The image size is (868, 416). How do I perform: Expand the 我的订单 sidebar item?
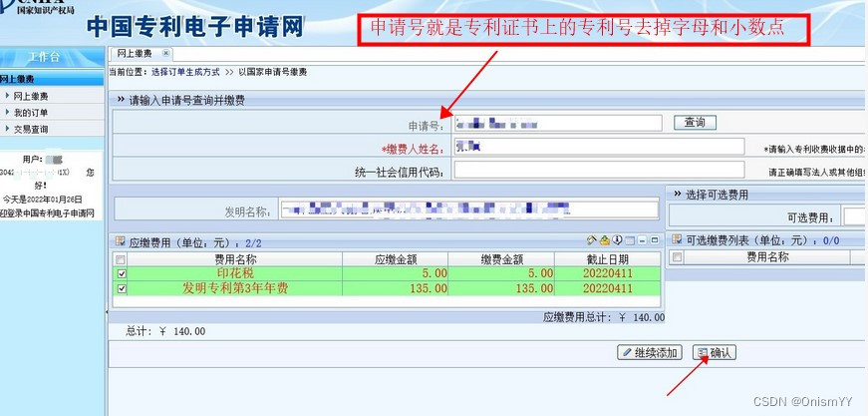tap(8, 113)
